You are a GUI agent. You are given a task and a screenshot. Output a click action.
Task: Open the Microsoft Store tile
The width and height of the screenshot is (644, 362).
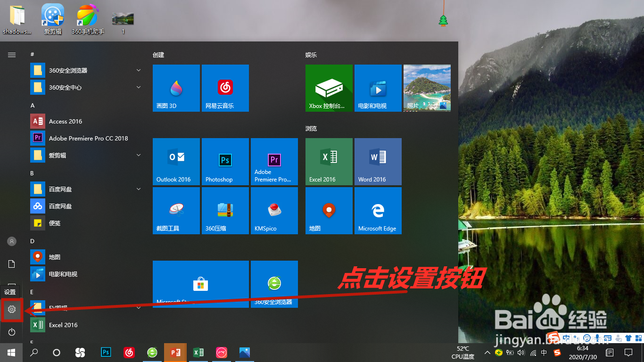coord(200,284)
